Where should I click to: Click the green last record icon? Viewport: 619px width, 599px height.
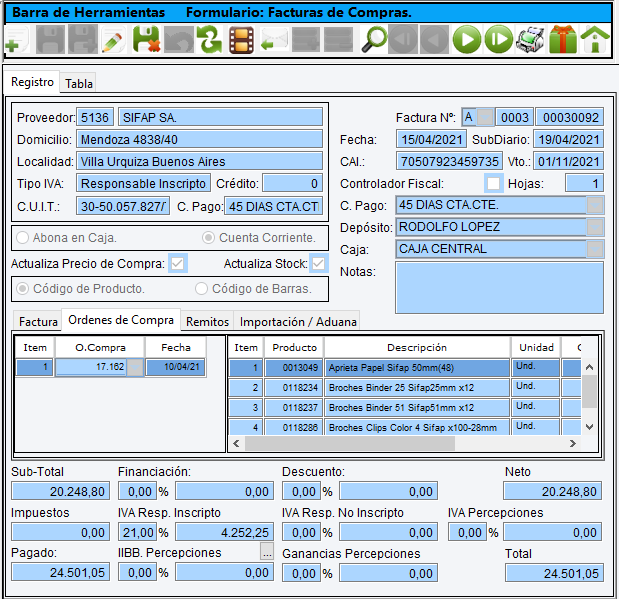click(499, 39)
